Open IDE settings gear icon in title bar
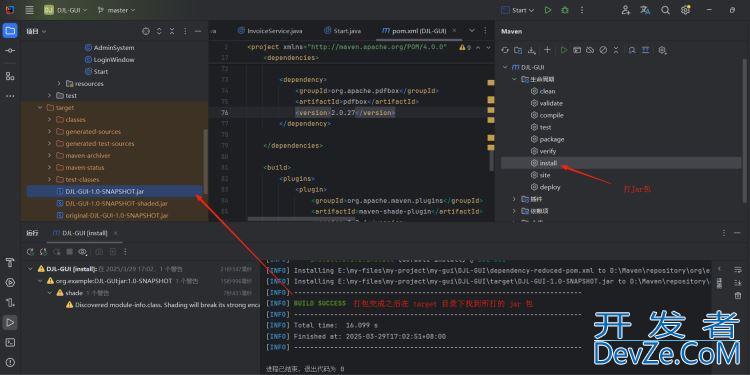The image size is (750, 375). 685,10
